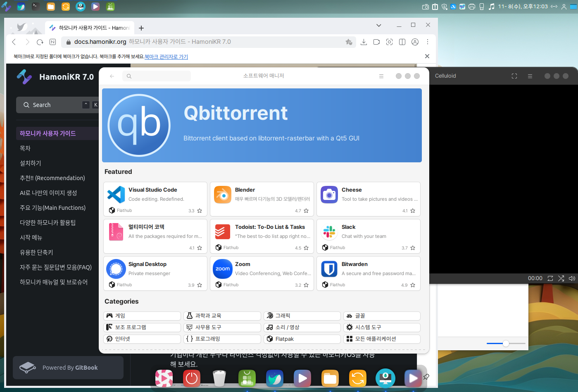The image size is (578, 392).
Task: Browse 모든 애플리케이션 category
Action: pos(382,339)
